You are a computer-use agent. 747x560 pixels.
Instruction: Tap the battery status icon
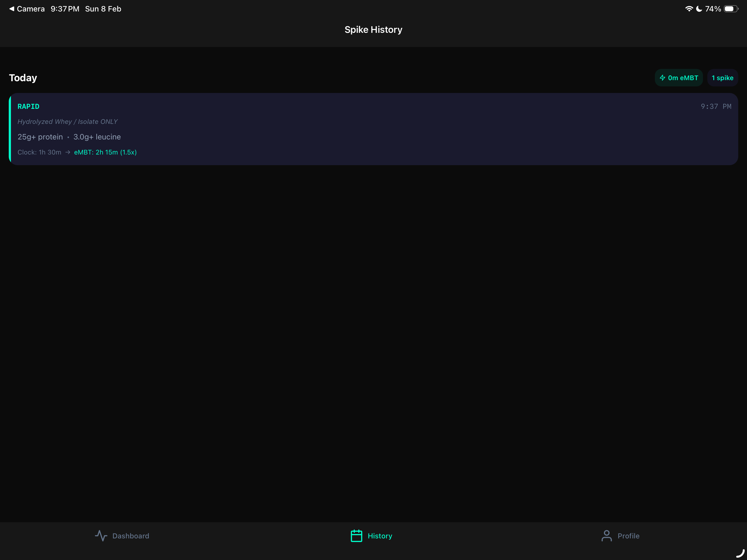[731, 9]
